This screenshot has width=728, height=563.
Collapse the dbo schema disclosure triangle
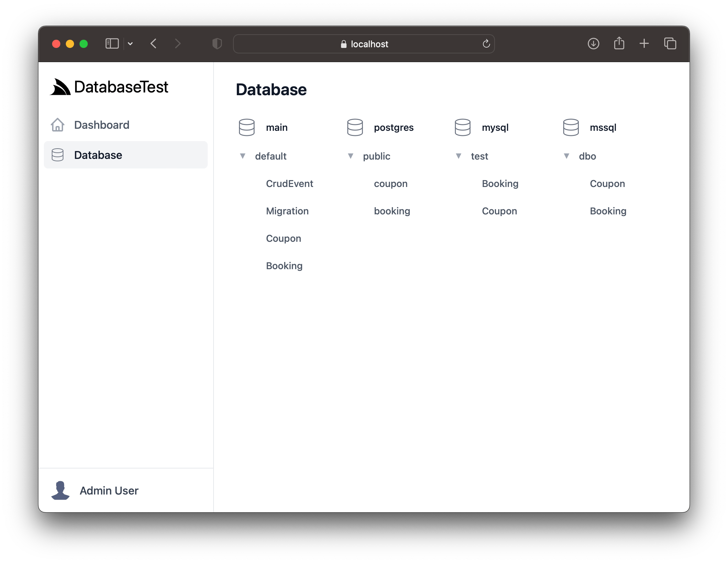pyautogui.click(x=567, y=156)
